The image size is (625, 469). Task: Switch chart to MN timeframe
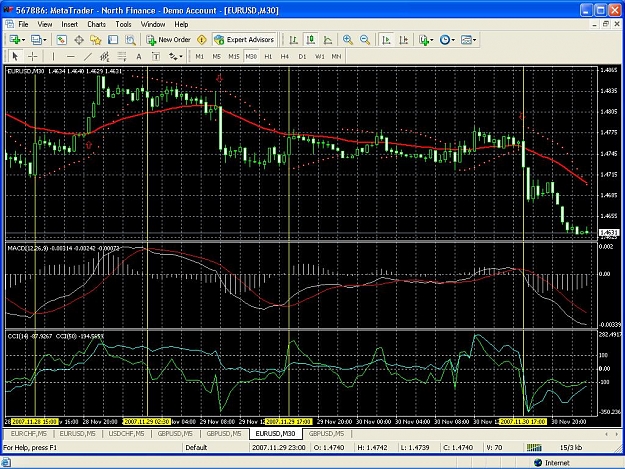coord(336,56)
